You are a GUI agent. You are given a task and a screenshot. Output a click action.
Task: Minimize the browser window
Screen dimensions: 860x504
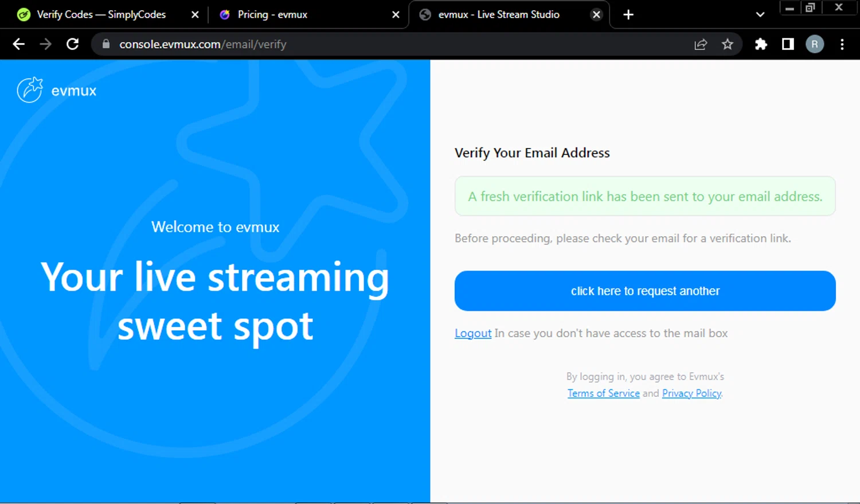[789, 7]
